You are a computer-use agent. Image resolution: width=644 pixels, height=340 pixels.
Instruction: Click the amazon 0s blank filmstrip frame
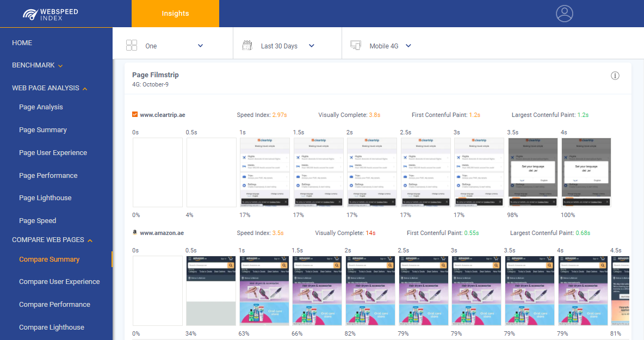(158, 290)
